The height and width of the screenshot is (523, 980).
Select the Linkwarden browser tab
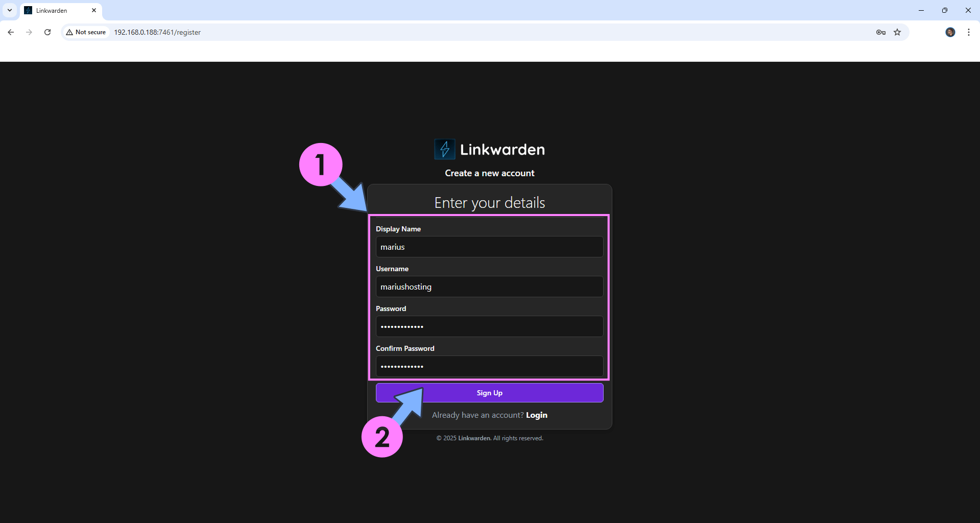(x=56, y=10)
